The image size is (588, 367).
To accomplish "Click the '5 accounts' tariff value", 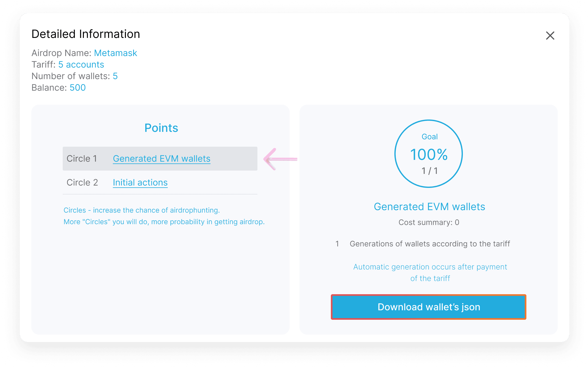I will pos(81,65).
